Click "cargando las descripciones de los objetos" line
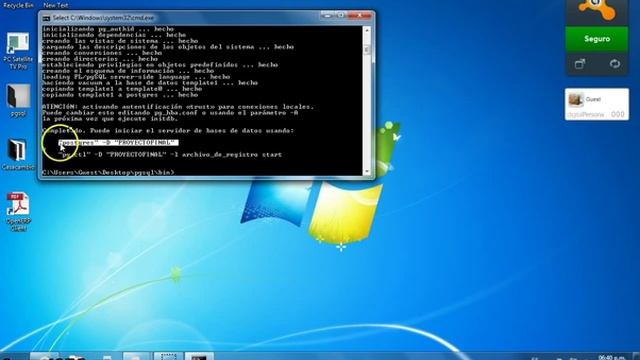Screen dimensions: 640x360 point(168,47)
